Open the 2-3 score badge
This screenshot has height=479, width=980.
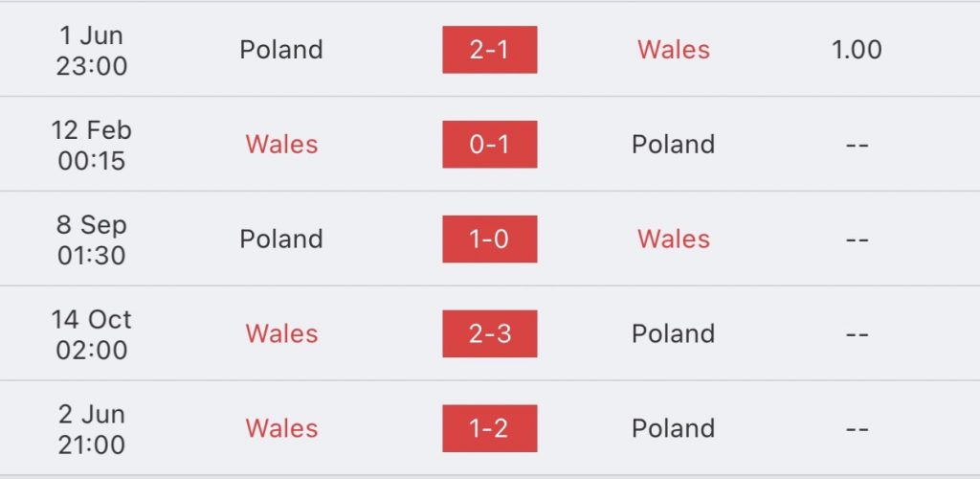(x=489, y=334)
